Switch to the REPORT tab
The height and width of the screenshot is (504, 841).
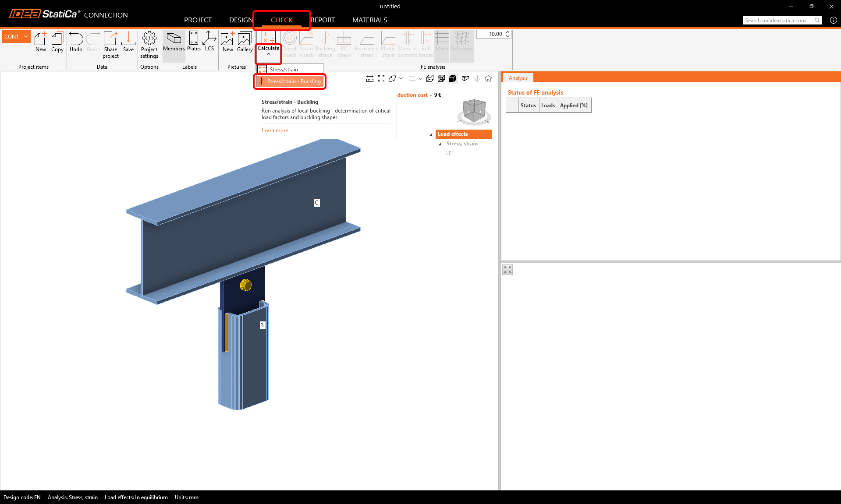(323, 20)
